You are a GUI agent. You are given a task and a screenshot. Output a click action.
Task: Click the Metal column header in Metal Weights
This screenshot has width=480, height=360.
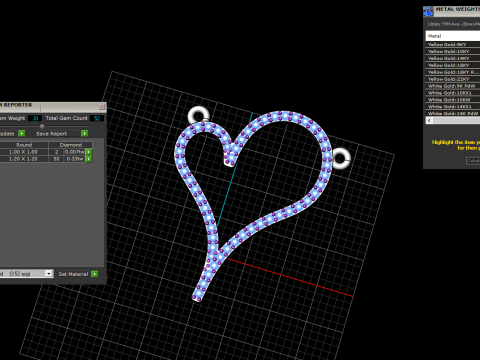coord(453,36)
